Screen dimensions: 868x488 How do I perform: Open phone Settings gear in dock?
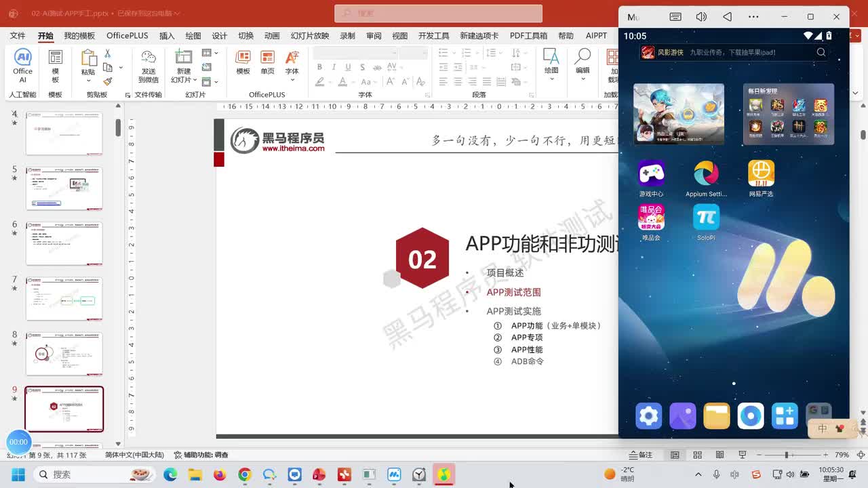(648, 415)
